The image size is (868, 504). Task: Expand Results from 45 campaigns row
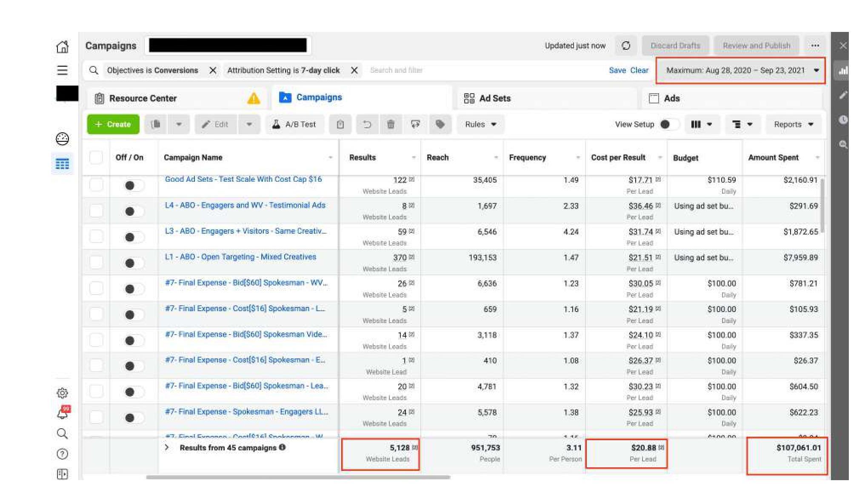point(167,447)
